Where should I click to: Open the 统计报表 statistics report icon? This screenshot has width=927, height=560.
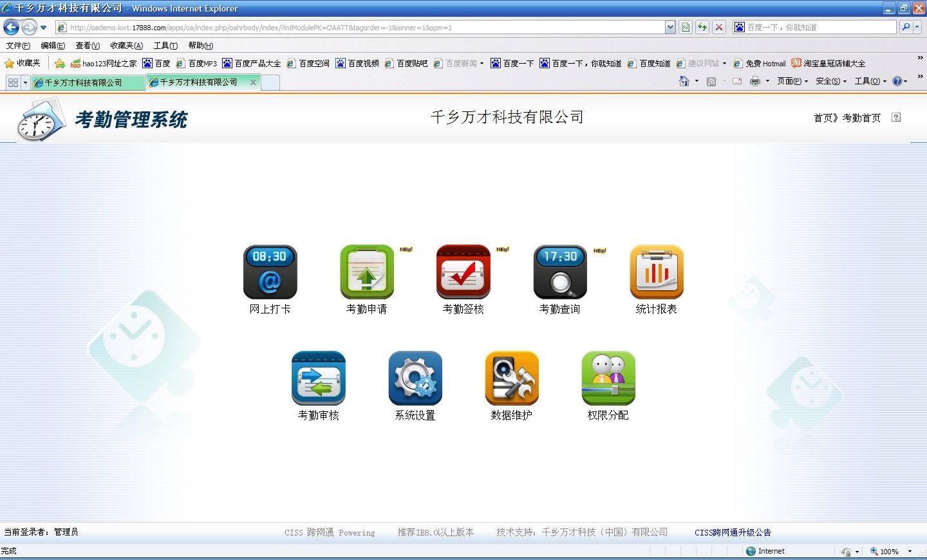656,272
